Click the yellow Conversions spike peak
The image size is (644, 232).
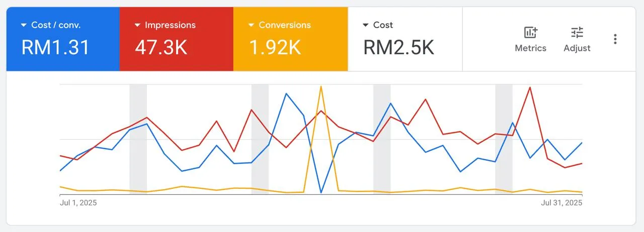(x=321, y=86)
